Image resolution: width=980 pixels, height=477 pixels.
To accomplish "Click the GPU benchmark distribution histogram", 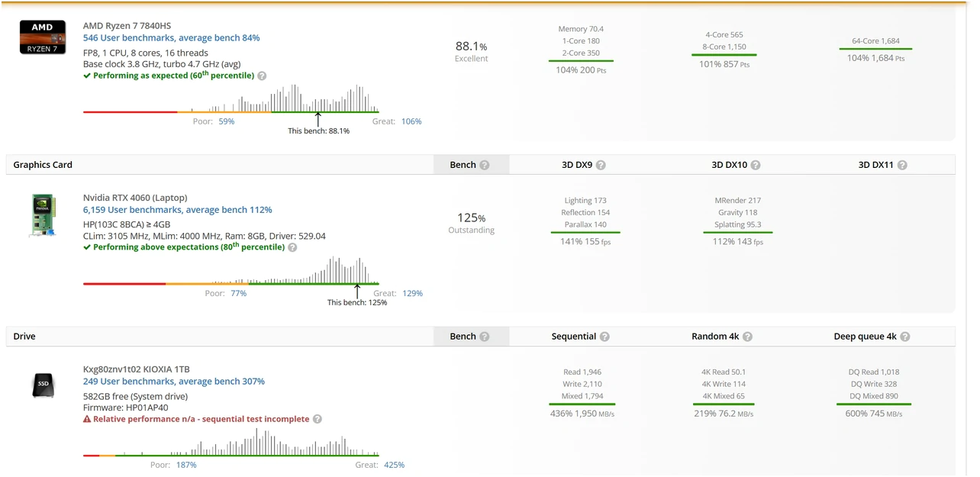I will pos(230,270).
